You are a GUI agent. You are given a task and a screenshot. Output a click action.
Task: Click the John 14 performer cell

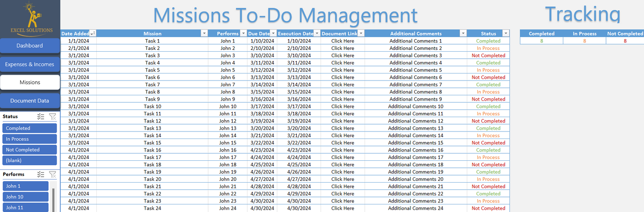[228, 135]
